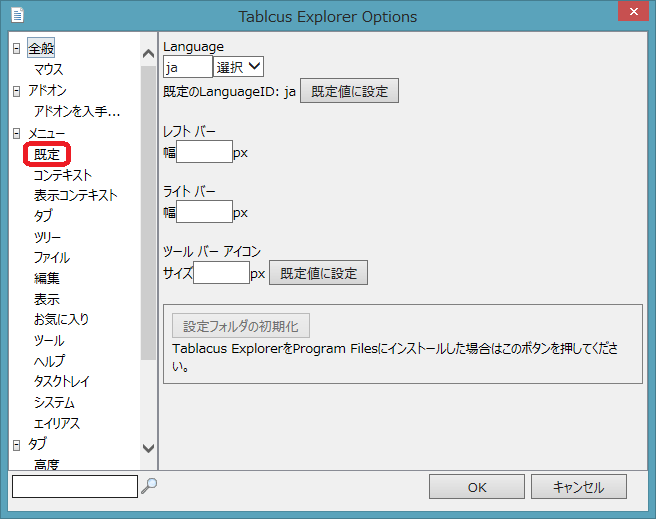
Task: Collapse the アドオン tree node
Action: (16, 91)
